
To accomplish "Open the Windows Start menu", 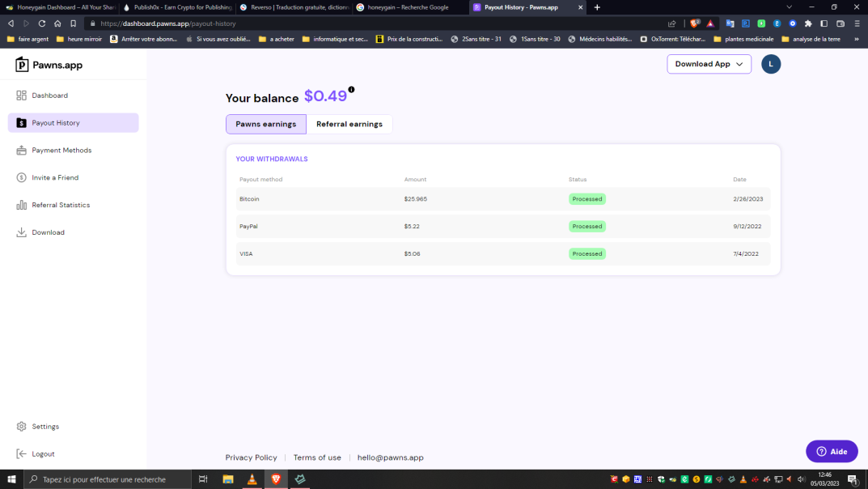I will point(11,479).
